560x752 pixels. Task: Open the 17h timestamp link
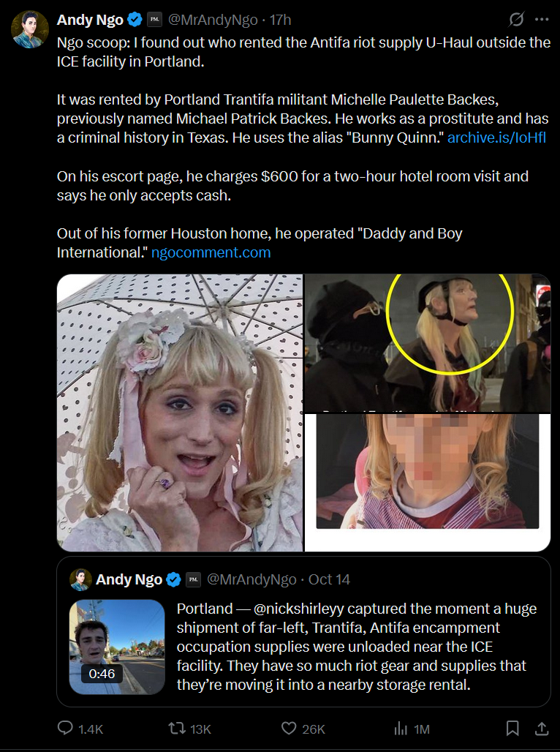(x=281, y=20)
